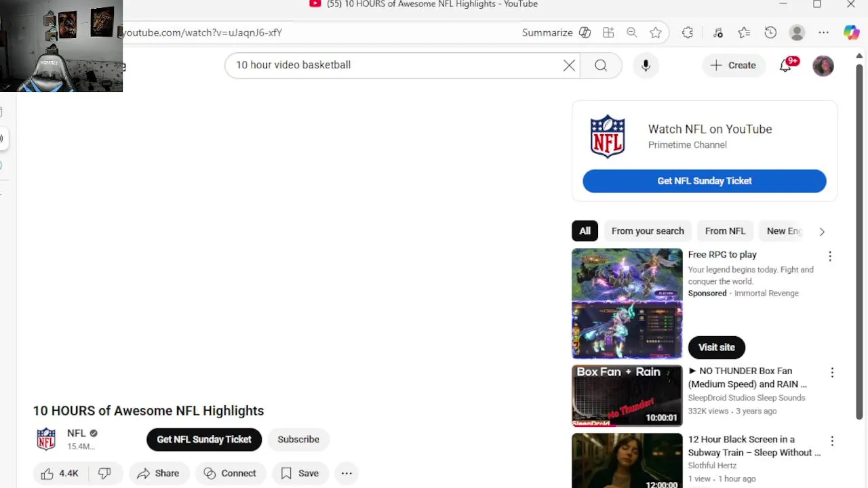Open browser extensions puzzle icon
Image resolution: width=868 pixels, height=488 pixels.
[688, 33]
